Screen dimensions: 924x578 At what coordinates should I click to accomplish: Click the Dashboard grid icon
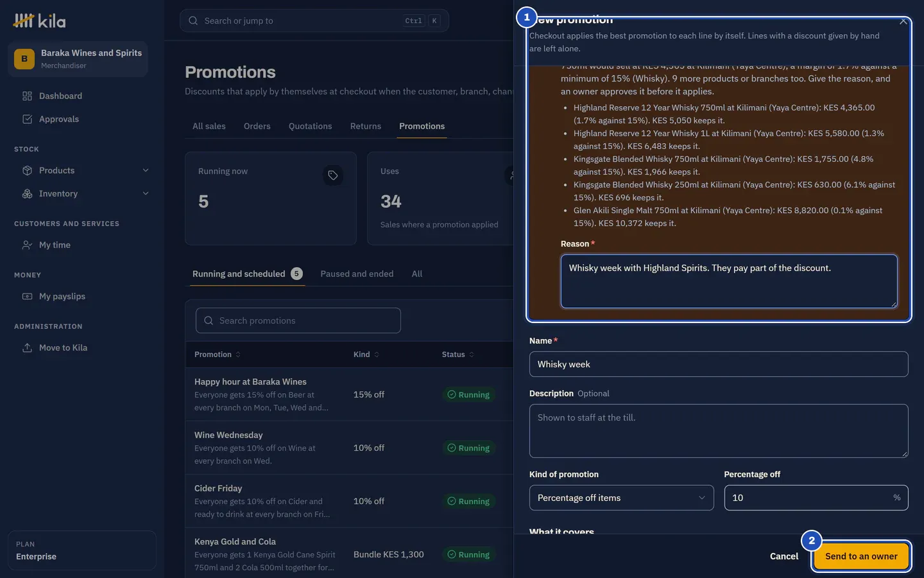[x=27, y=96]
